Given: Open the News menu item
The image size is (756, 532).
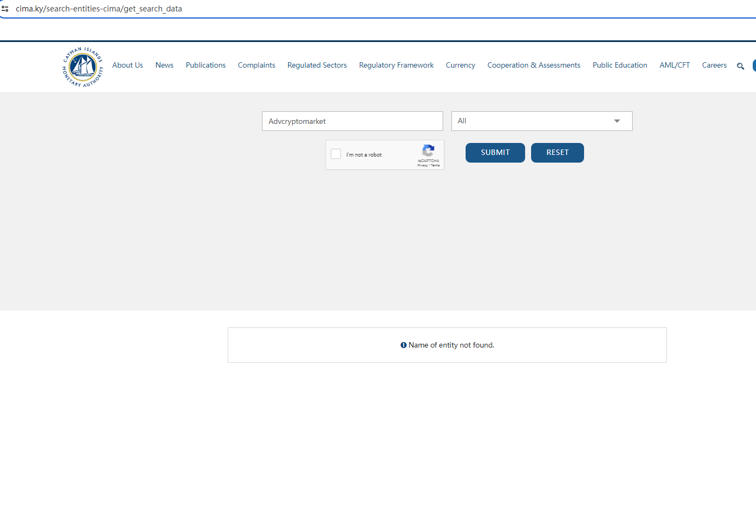Looking at the screenshot, I should tap(164, 65).
